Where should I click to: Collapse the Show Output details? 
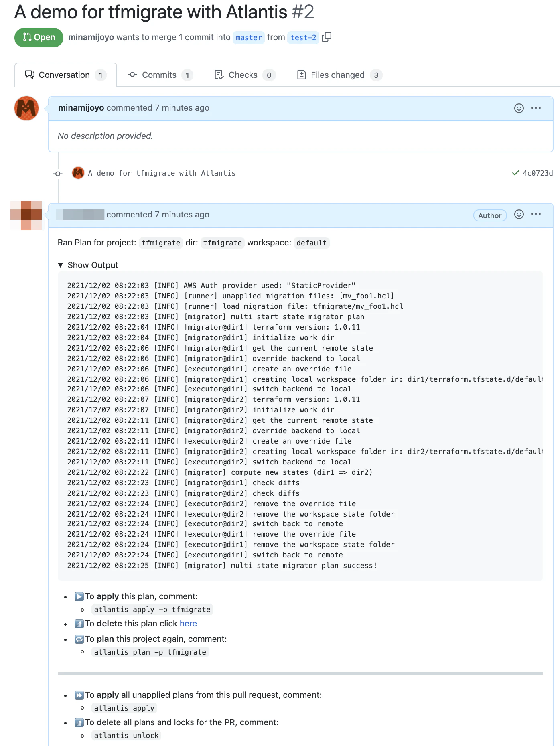click(x=88, y=265)
